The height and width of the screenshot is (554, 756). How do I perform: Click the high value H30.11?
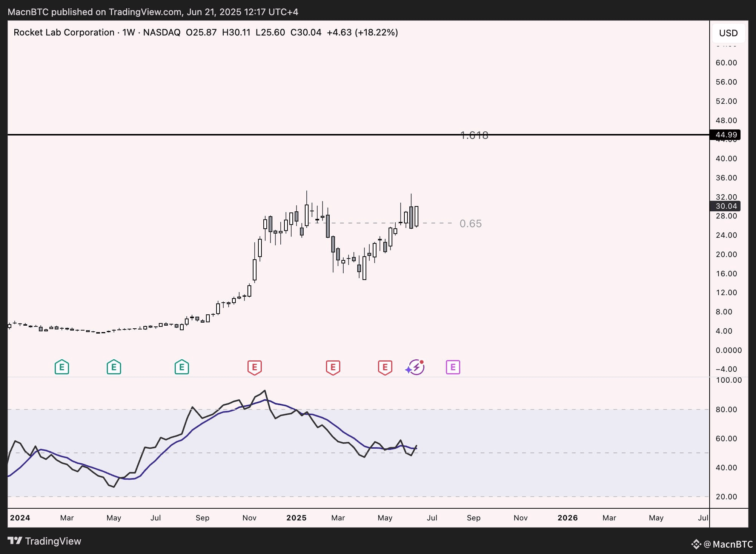coord(236,32)
